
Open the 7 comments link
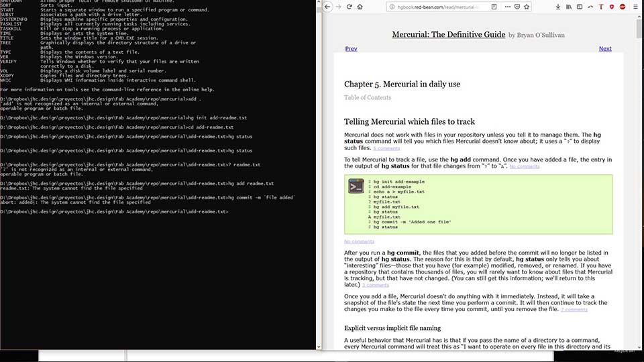pyautogui.click(x=574, y=310)
